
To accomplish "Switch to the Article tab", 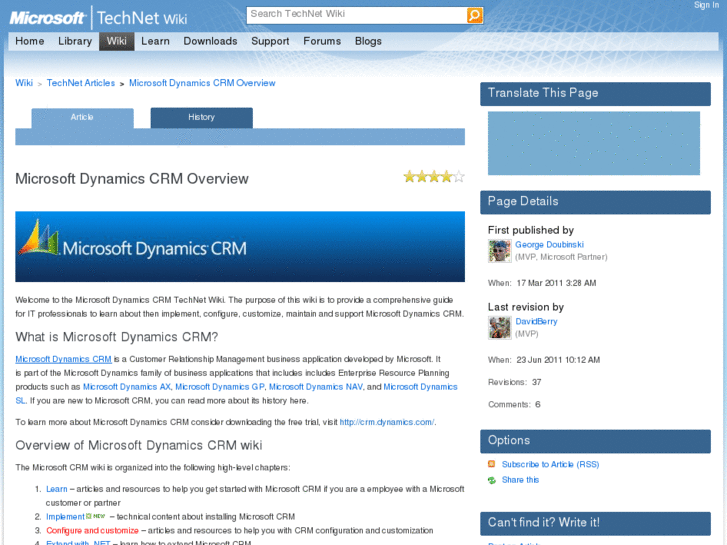I will 83,118.
